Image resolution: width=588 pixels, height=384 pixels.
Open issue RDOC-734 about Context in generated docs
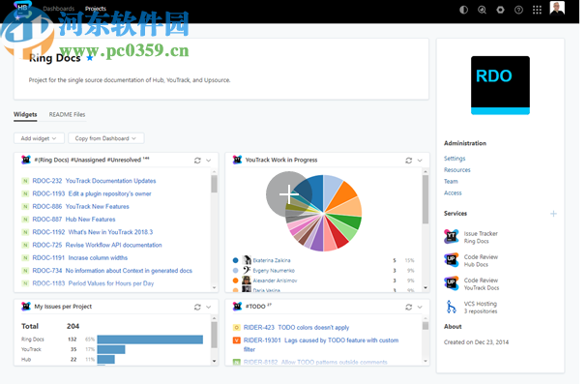112,271
